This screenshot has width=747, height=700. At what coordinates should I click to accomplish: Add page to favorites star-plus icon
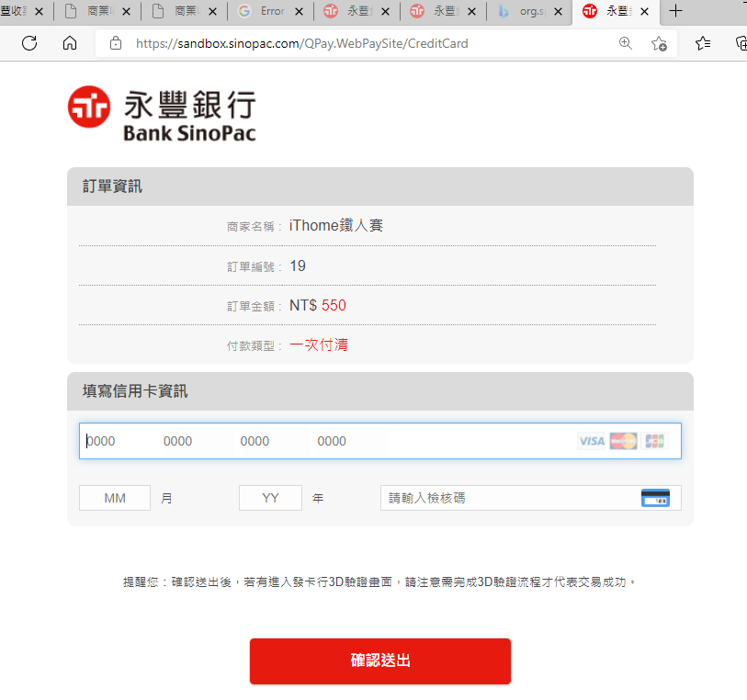660,43
